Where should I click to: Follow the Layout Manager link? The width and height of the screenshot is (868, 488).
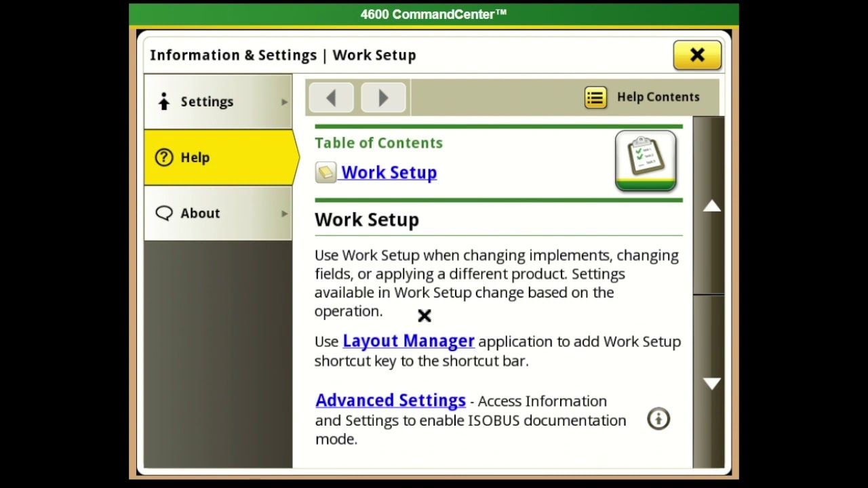click(x=408, y=341)
